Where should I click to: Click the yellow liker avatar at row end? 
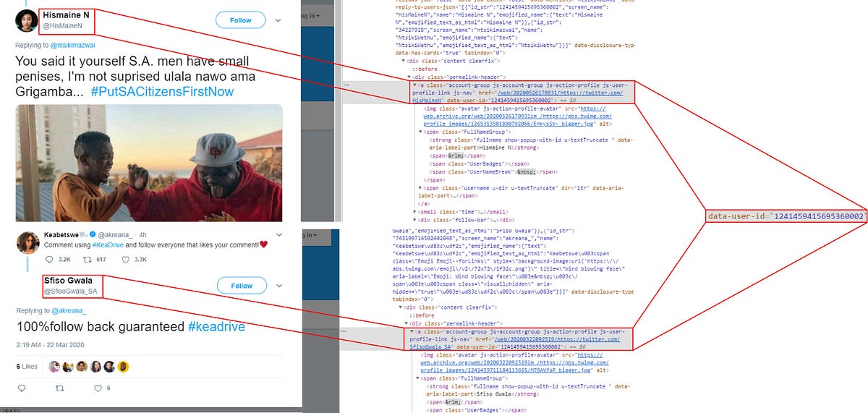[x=123, y=367]
